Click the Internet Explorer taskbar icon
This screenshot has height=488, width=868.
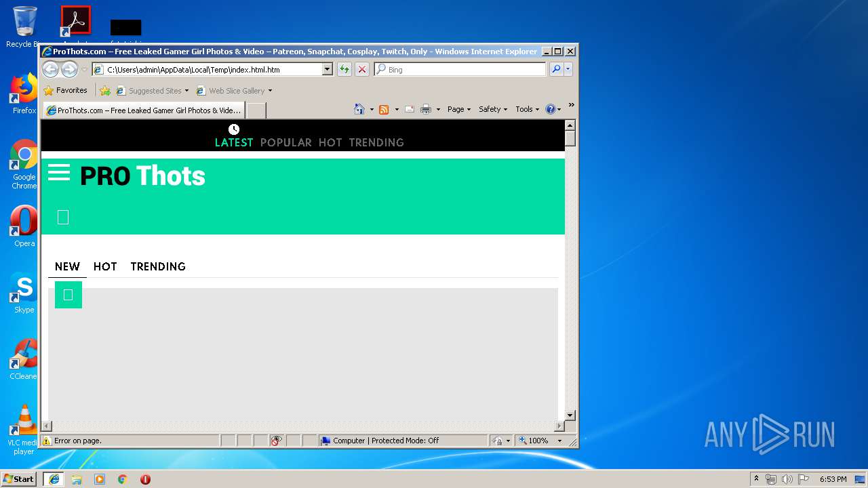point(54,479)
